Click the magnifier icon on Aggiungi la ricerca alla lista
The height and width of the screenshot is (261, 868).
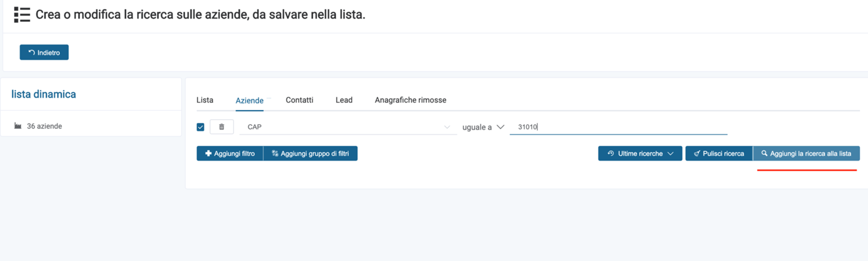click(764, 153)
